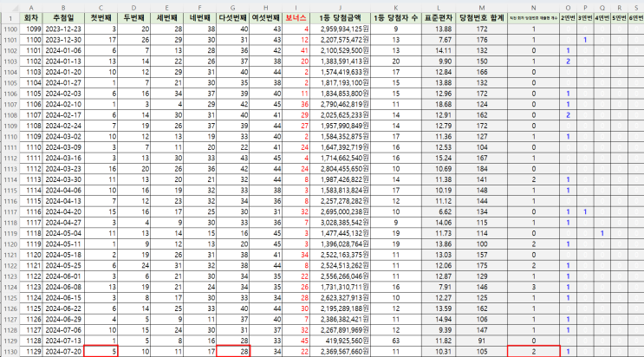Select row header 1100
Screen dimensions: 644x357
click(10, 29)
